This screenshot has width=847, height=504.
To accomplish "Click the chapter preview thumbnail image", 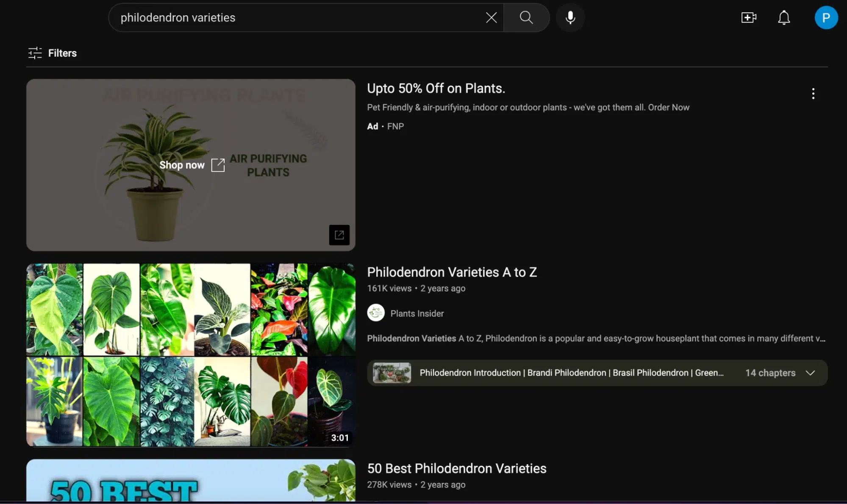I will click(x=392, y=373).
